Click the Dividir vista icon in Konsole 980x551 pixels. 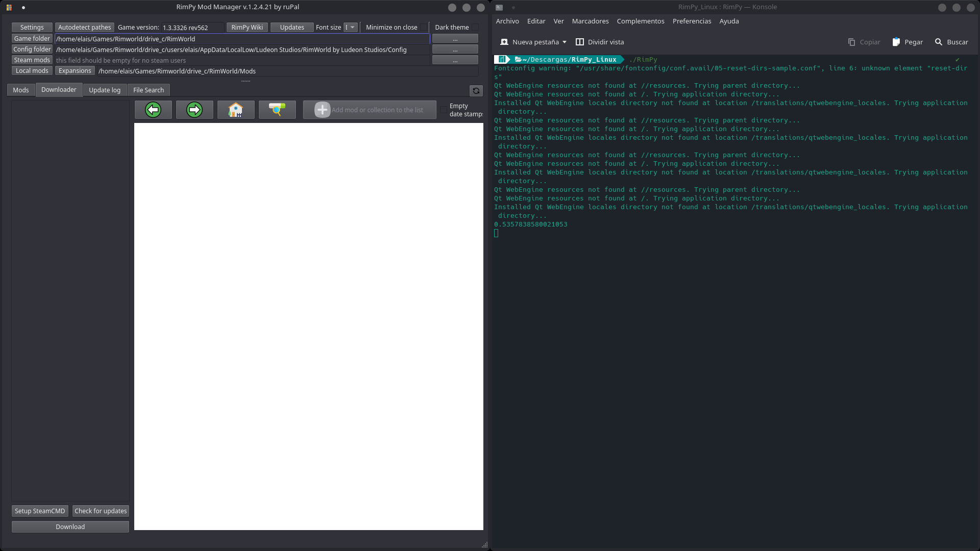click(579, 42)
